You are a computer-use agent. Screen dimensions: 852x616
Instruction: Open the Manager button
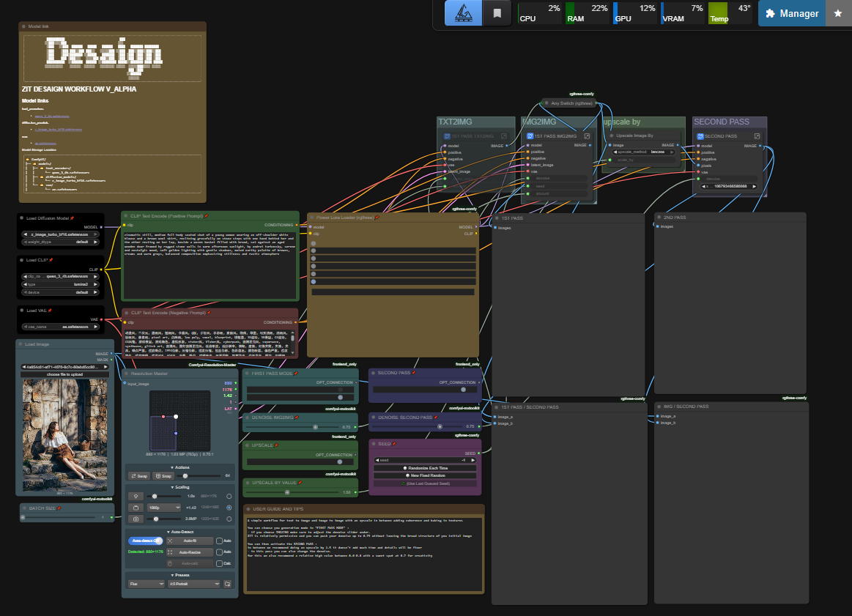coord(791,13)
